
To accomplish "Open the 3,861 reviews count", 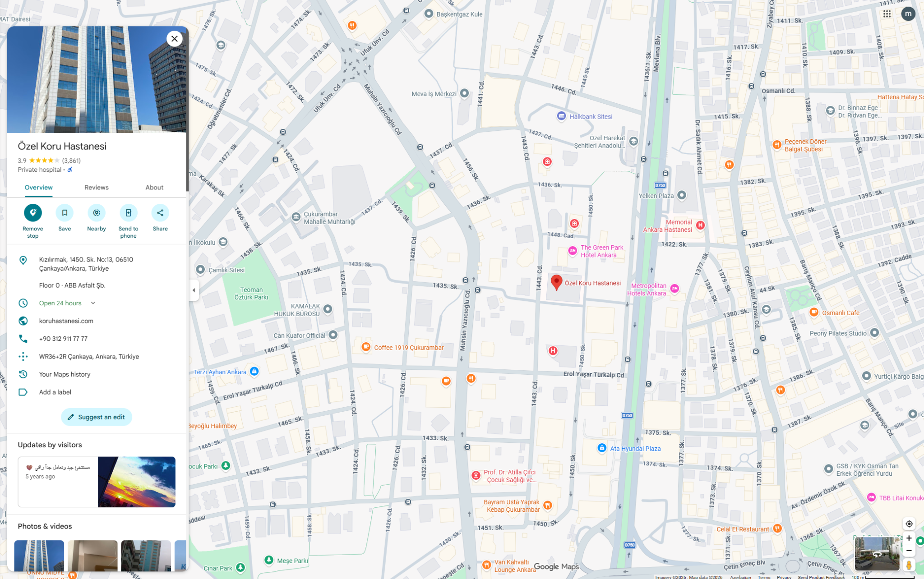I will [x=71, y=161].
